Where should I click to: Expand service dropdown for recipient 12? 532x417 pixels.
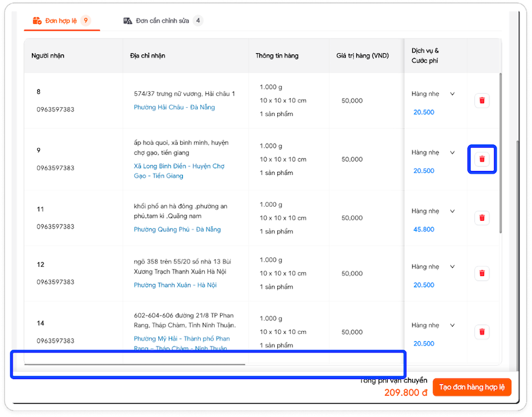coord(452,267)
